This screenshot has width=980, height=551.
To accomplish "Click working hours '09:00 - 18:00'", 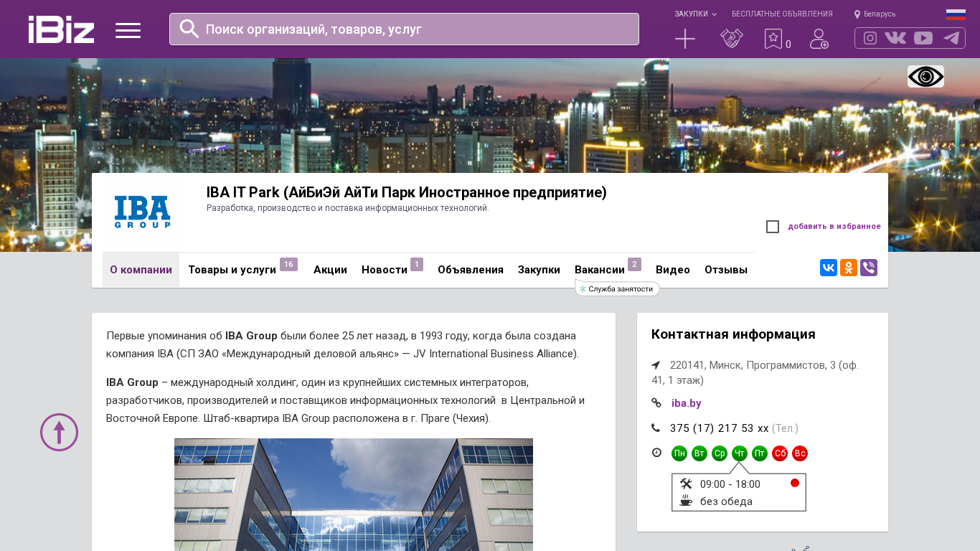I will coord(730,484).
